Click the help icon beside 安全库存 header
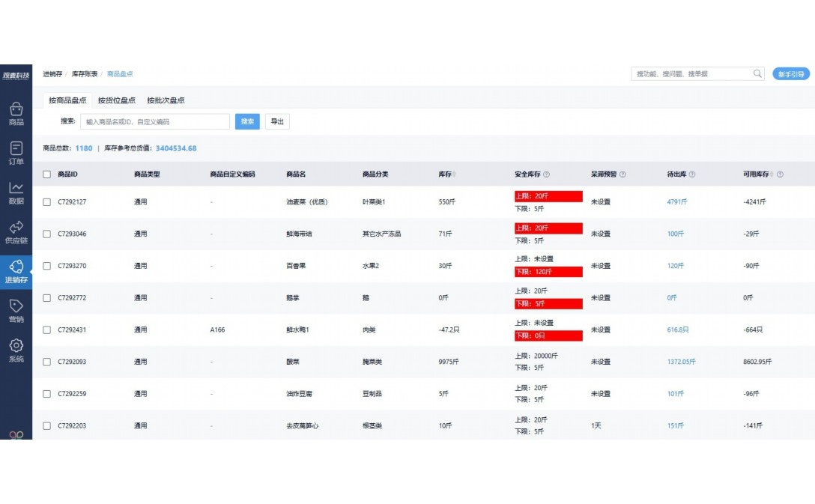The width and height of the screenshot is (815, 504). (x=546, y=174)
